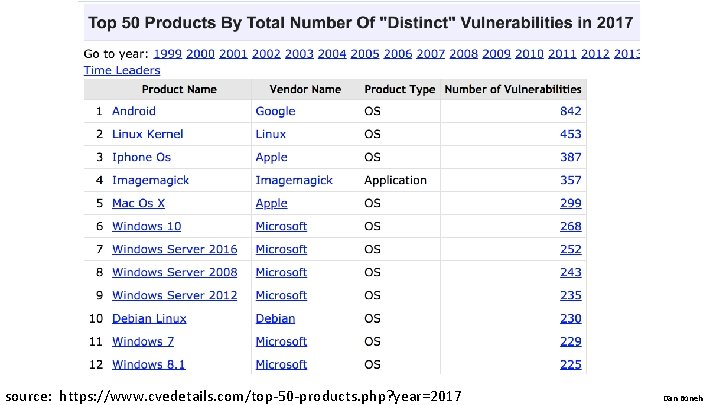Click the Windows 10 product link
The image size is (720, 405).
pyautogui.click(x=146, y=226)
